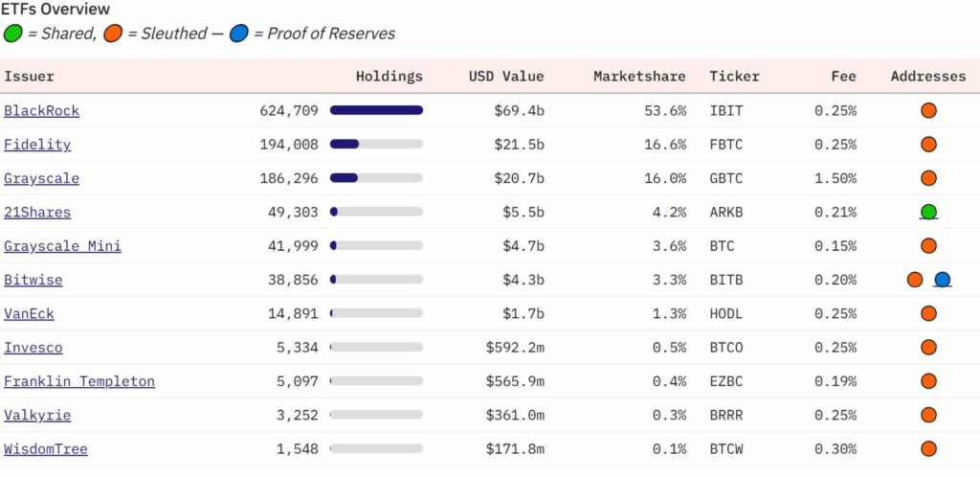
Task: Click the green Shared legend dot
Action: tap(12, 34)
